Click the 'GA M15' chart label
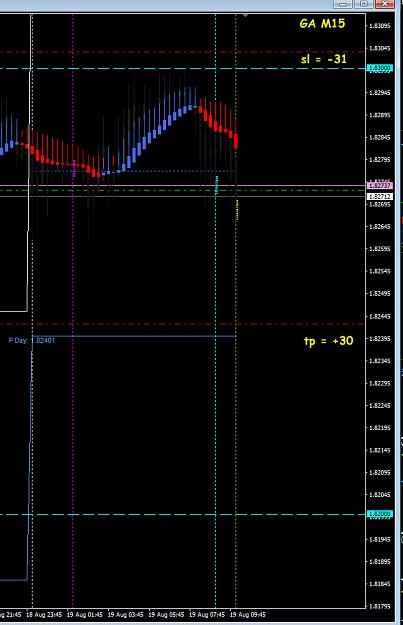The image size is (403, 625). pos(322,24)
